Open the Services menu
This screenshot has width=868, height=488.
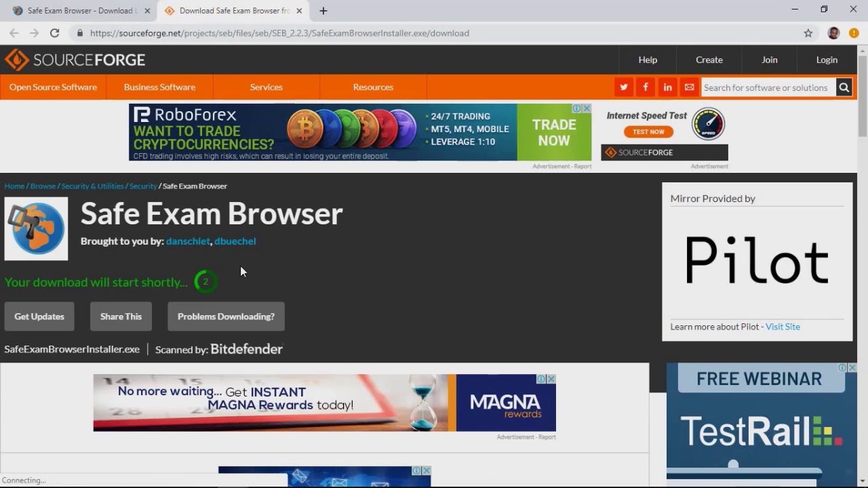pos(266,87)
